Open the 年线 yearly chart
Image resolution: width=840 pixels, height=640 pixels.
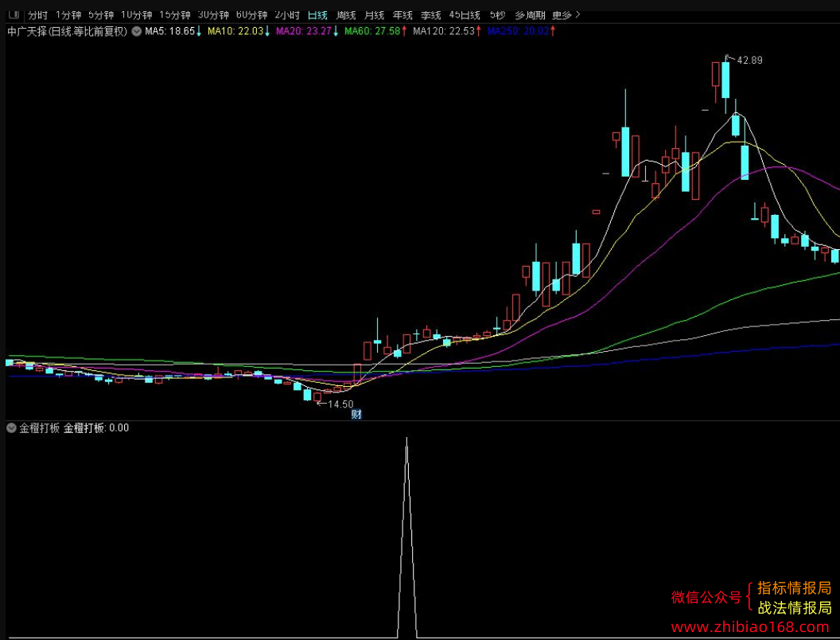pyautogui.click(x=402, y=15)
